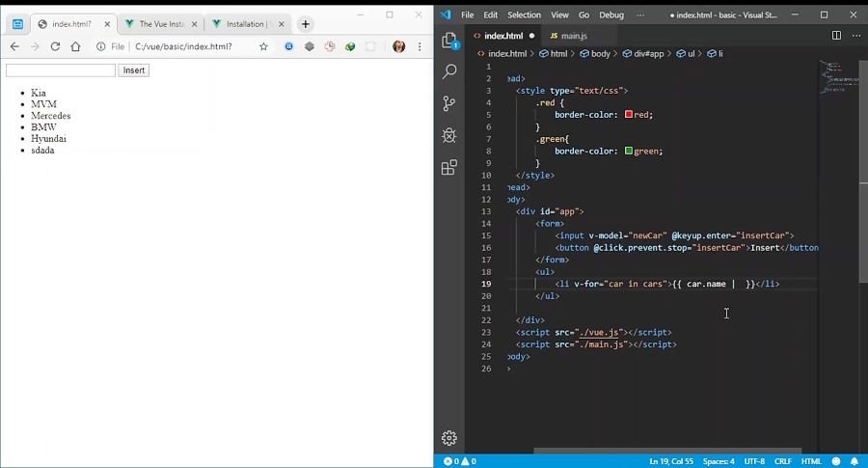Click the VS Code logo icon
The image size is (868, 468).
pyautogui.click(x=446, y=14)
